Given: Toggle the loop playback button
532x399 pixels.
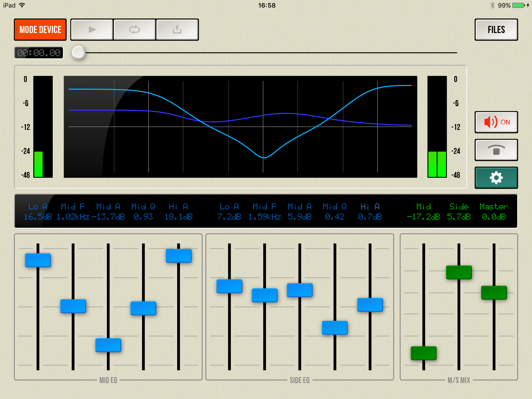Looking at the screenshot, I should [x=135, y=30].
